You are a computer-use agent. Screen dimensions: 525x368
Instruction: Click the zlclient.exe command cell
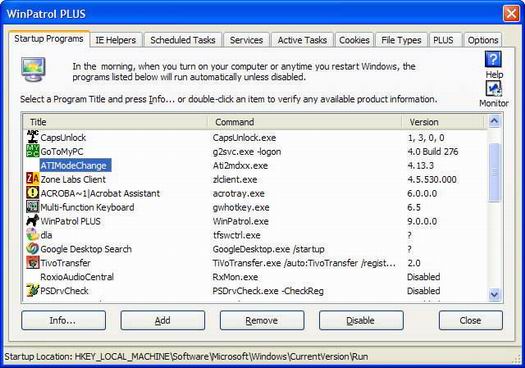coord(235,179)
